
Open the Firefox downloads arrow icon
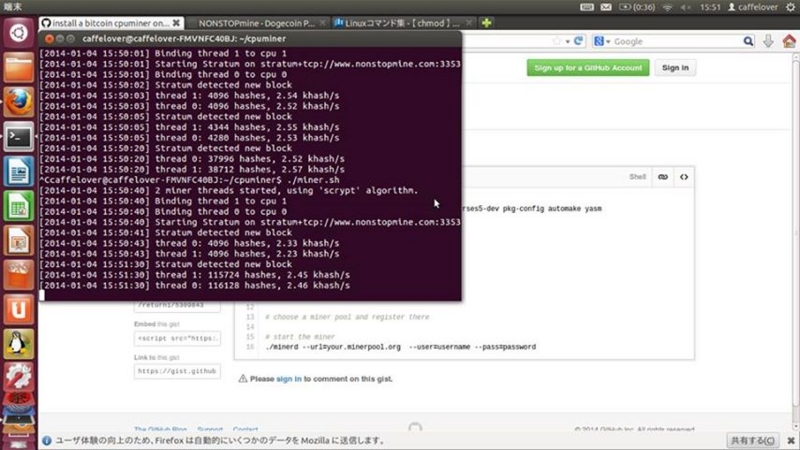768,41
